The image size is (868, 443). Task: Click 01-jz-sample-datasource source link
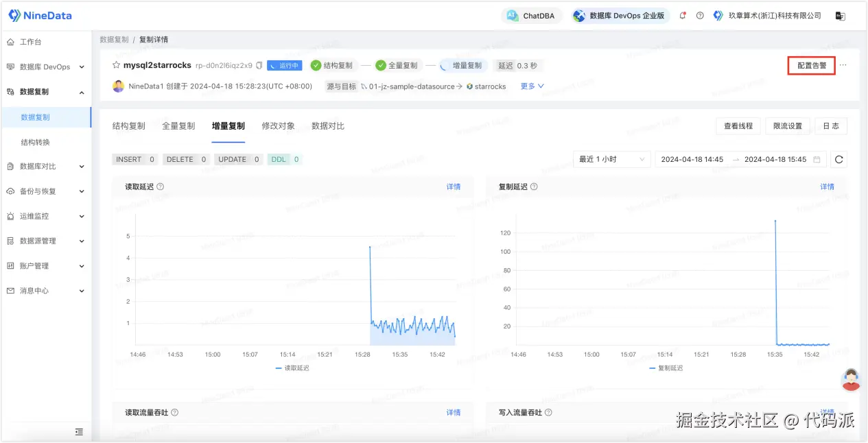[x=412, y=86]
